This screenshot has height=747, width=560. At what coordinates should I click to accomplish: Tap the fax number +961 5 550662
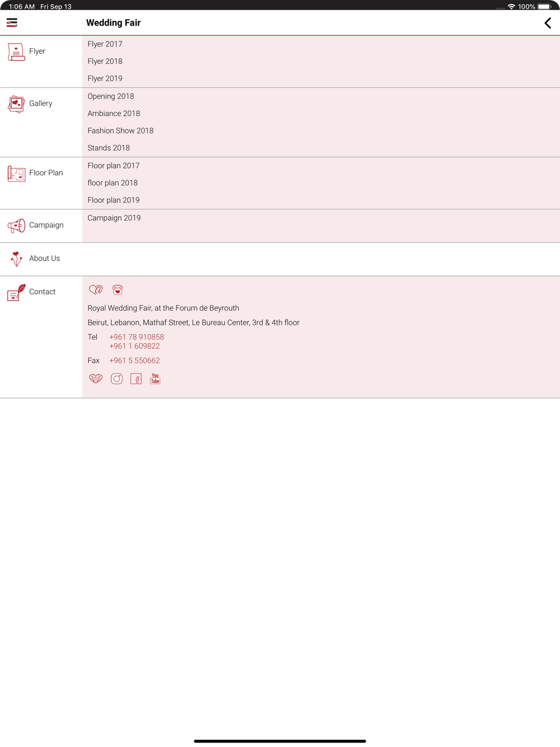134,360
